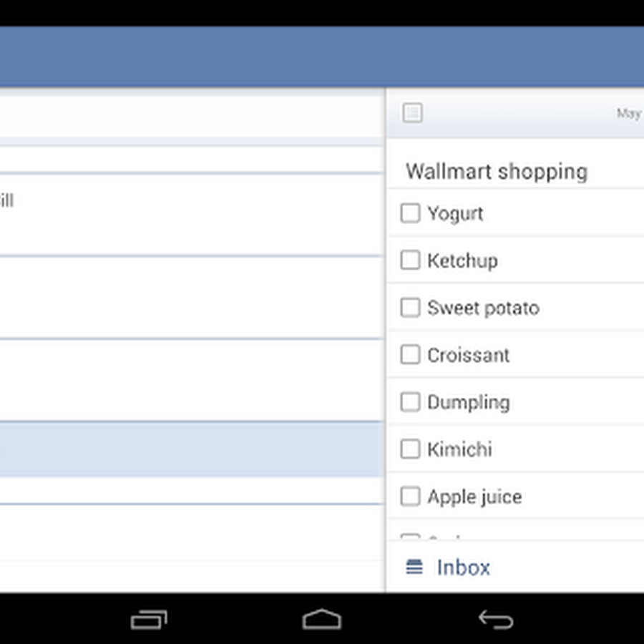Screen dimensions: 644x644
Task: Mark Croissant as done
Action: pos(410,354)
